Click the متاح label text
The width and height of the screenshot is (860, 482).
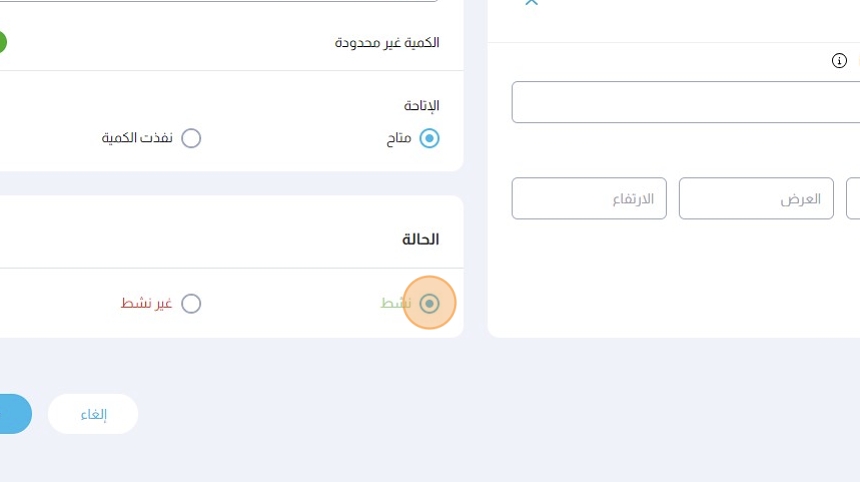pyautogui.click(x=399, y=138)
